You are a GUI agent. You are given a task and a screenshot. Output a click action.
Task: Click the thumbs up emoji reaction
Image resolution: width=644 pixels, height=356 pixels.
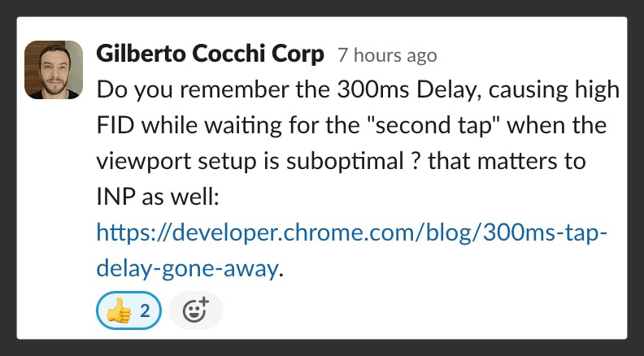click(x=118, y=310)
